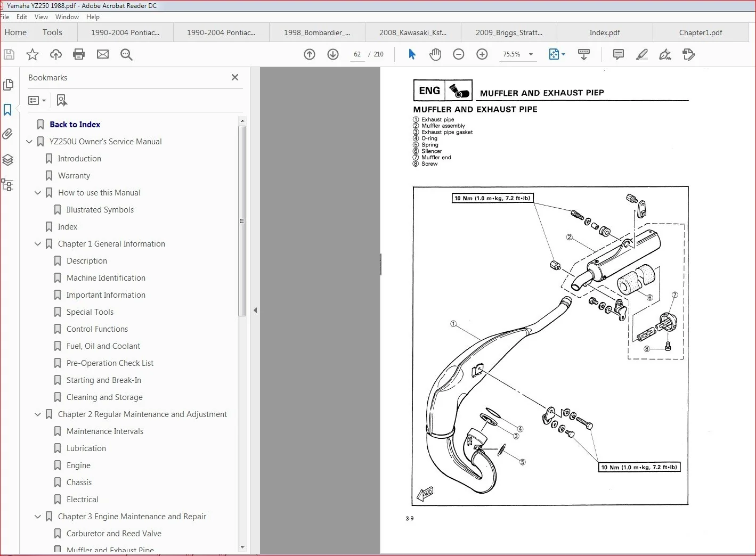This screenshot has width=756, height=556.
Task: Open page thumbnails panel icon
Action: pos(8,85)
